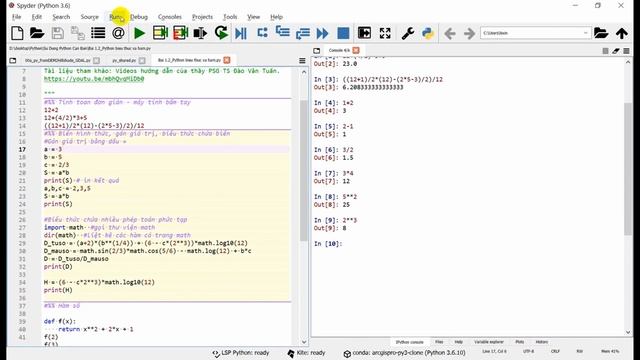Viewport: 640px width, 360px height.
Task: Continue execution with double arrow icon
Action: [322, 33]
